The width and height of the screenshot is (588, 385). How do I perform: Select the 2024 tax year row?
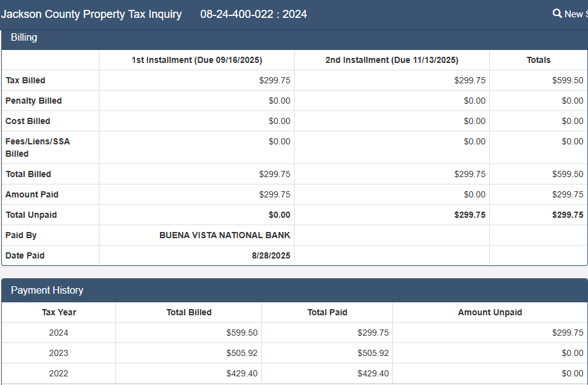point(59,333)
